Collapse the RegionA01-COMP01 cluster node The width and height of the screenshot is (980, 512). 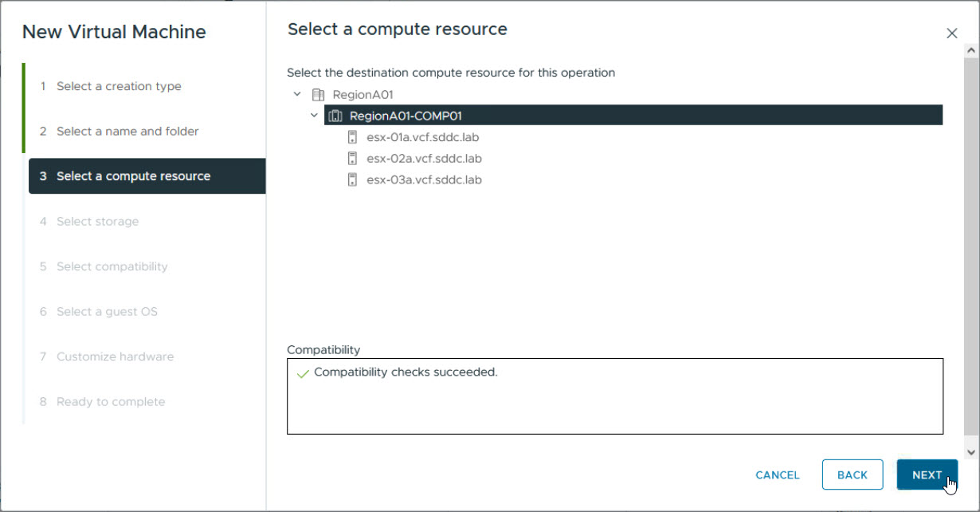click(314, 116)
